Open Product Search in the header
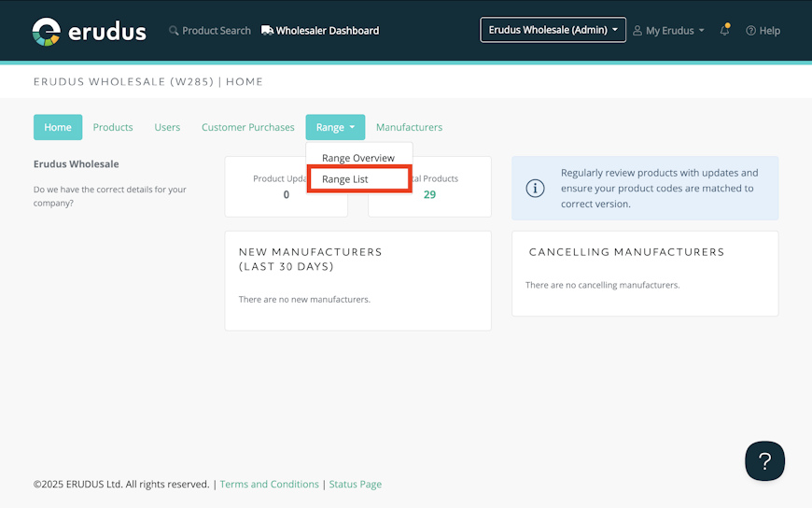The height and width of the screenshot is (508, 812). point(210,31)
